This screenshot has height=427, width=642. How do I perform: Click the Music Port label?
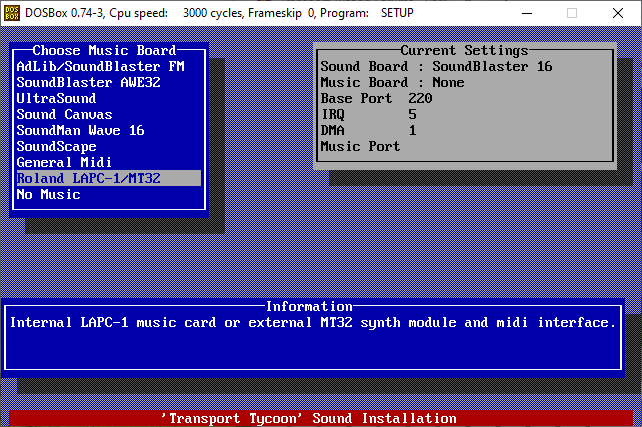point(360,146)
